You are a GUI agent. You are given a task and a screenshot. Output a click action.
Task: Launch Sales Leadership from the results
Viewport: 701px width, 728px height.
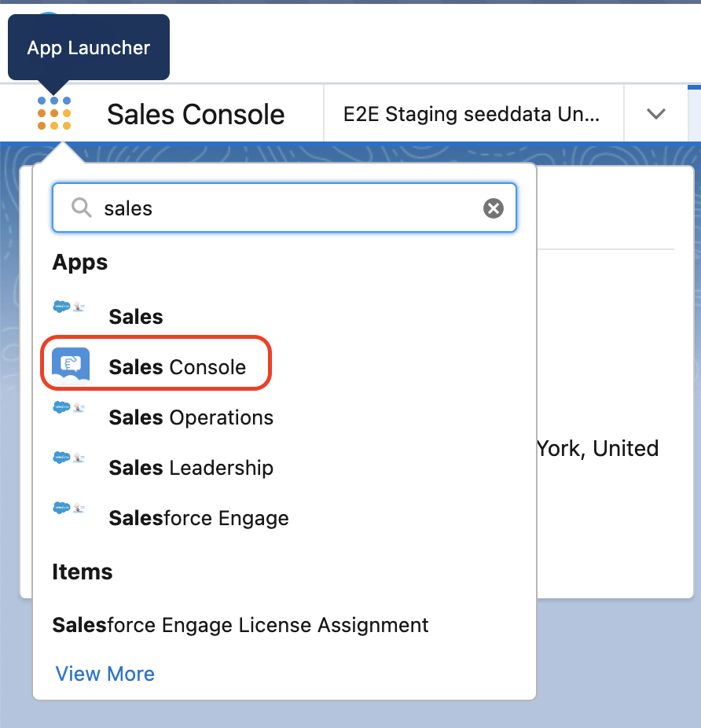pyautogui.click(x=191, y=468)
